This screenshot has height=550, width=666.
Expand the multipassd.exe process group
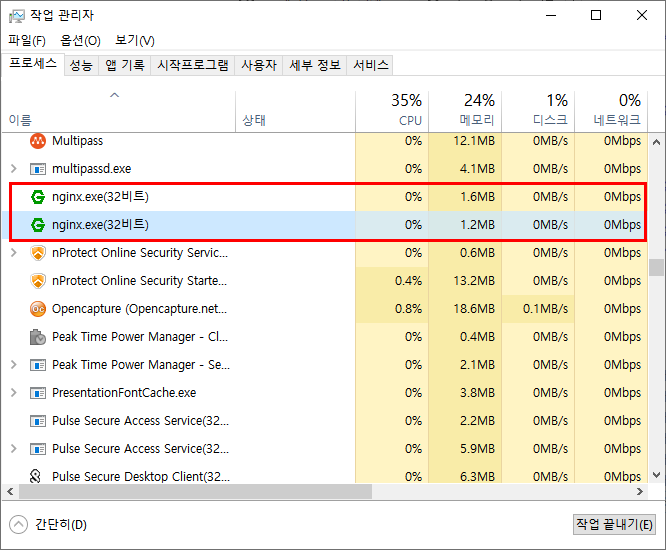pyautogui.click(x=14, y=169)
